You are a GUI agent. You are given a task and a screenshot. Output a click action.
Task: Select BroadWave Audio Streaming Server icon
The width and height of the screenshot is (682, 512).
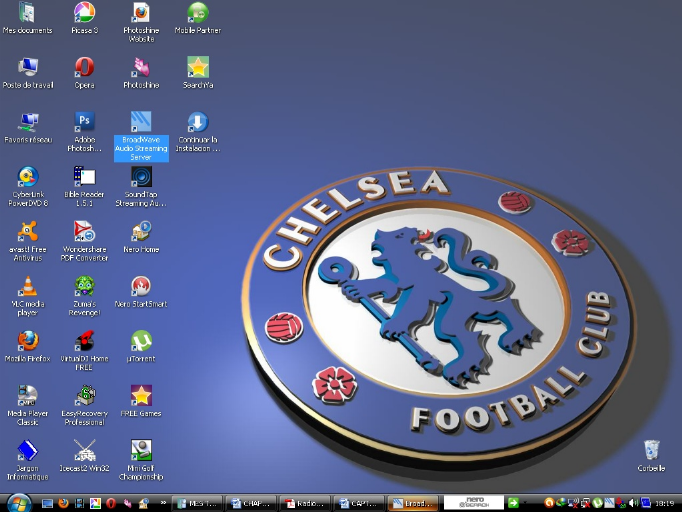coord(141,137)
